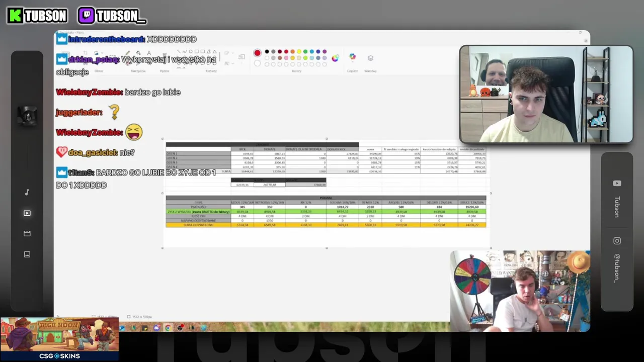Click the 'SUMA DO PRZELEWU' row label
Viewport: 644px width, 362px height.
coord(198,225)
